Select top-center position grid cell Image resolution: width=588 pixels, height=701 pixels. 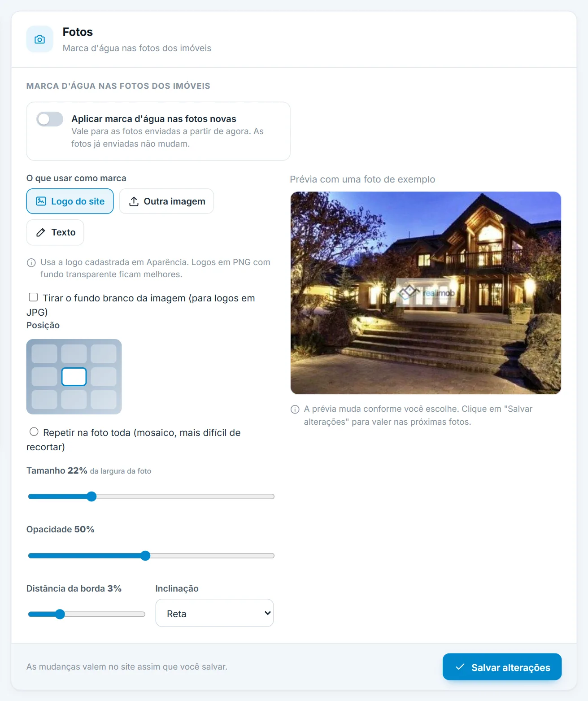point(74,354)
